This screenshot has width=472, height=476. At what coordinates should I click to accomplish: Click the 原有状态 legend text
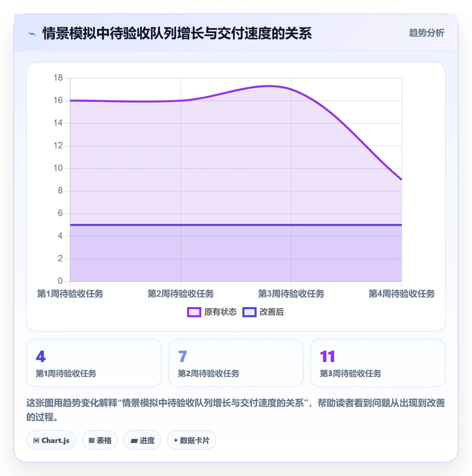click(x=220, y=312)
